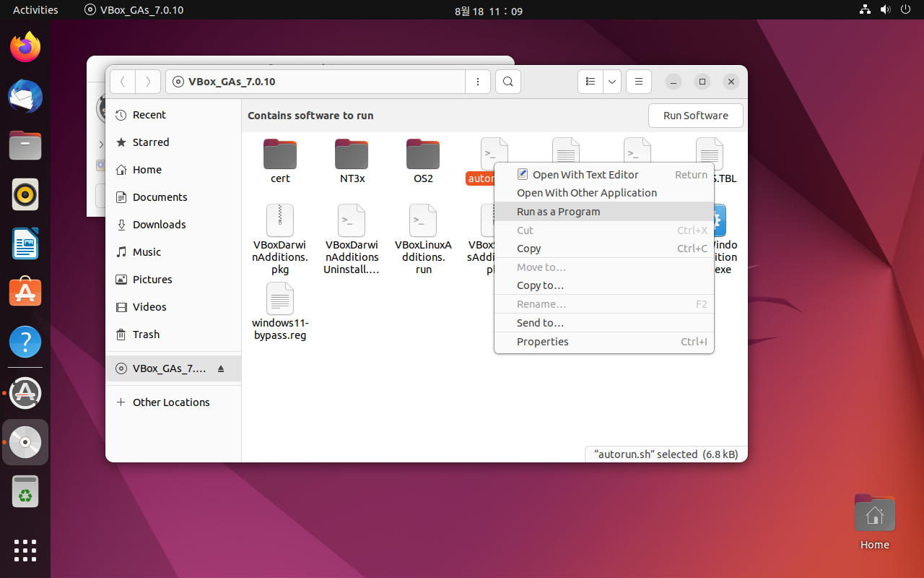Open the volume icon in the top bar
Screen dimensions: 924x578
tap(885, 10)
